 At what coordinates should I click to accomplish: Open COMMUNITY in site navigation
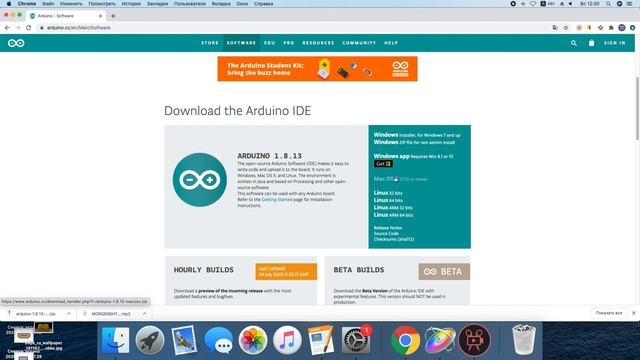coord(359,43)
